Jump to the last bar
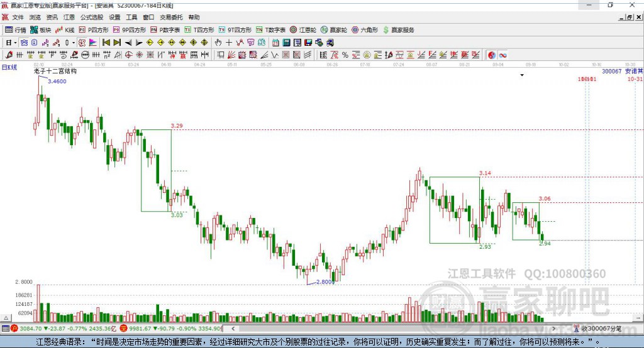644x348 pixels. (x=117, y=42)
